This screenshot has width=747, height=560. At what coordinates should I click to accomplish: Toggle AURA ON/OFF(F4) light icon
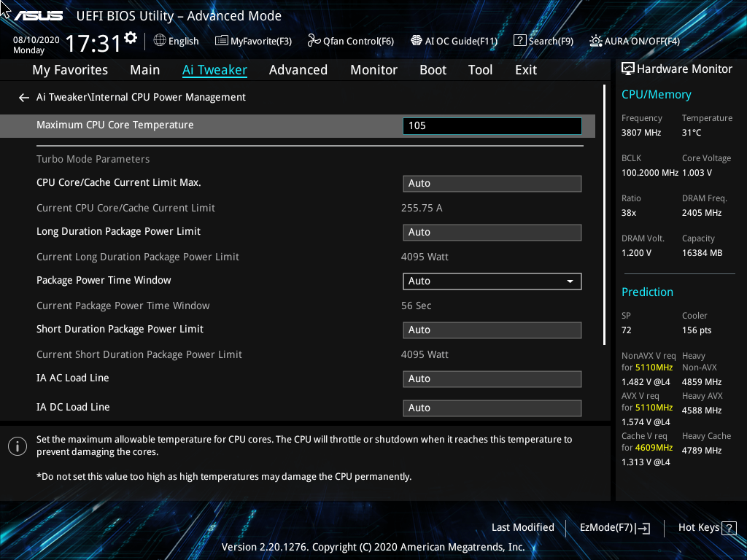point(595,41)
